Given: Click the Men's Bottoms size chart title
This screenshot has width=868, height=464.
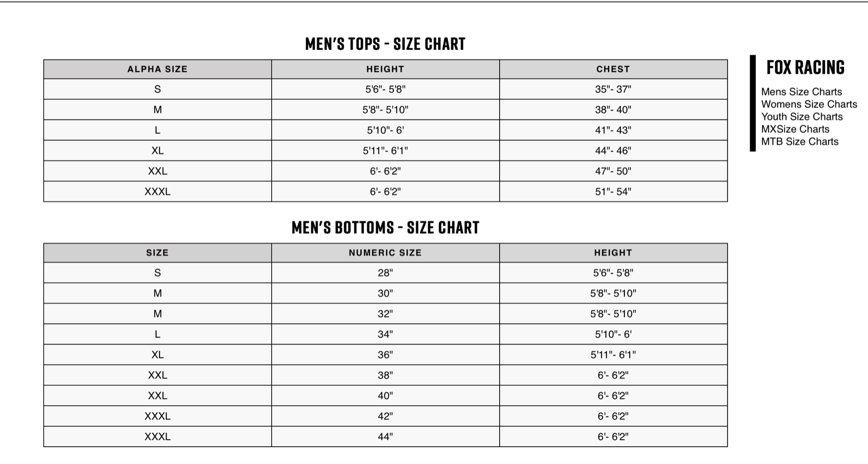Looking at the screenshot, I should [x=385, y=227].
